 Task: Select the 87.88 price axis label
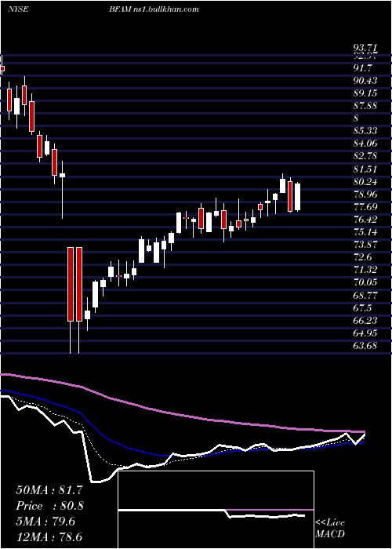pyautogui.click(x=365, y=106)
